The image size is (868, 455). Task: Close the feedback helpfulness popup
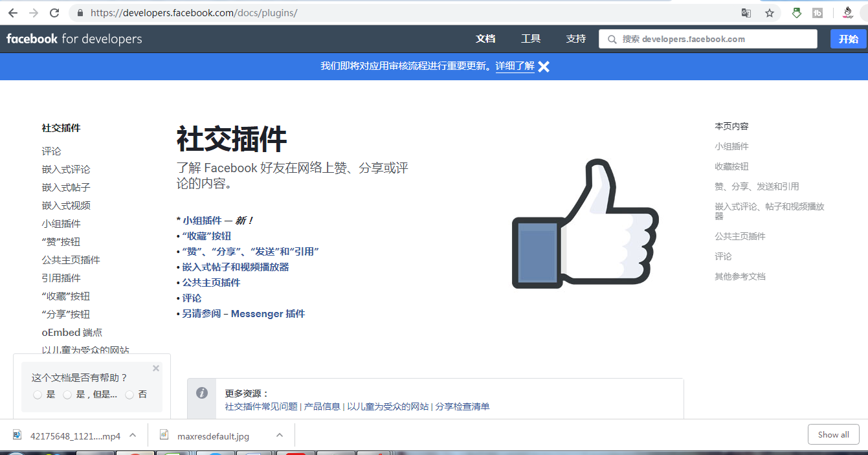coord(155,368)
